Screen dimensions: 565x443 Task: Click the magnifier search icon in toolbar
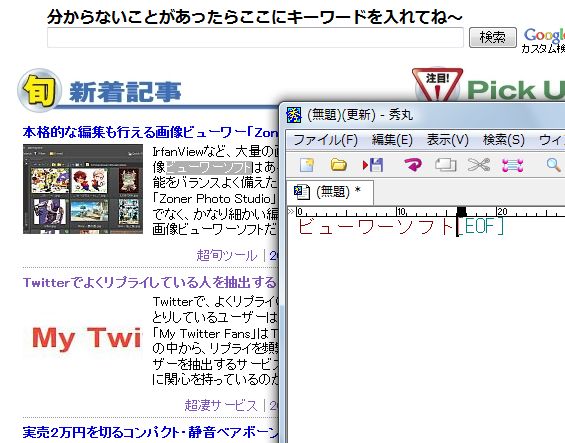coord(553,165)
